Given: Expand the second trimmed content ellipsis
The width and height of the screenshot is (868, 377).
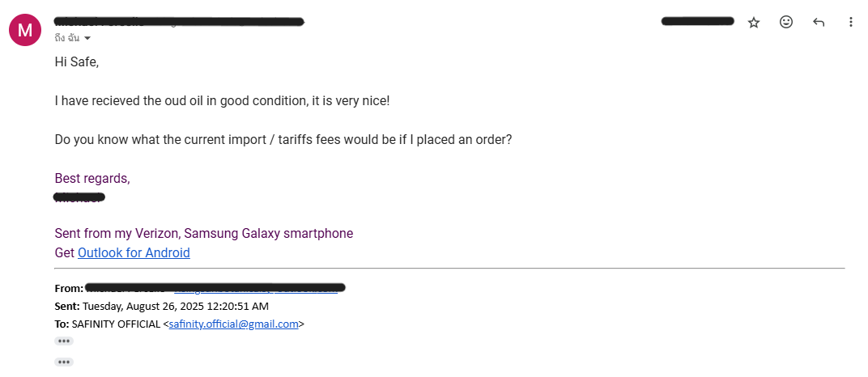Looking at the screenshot, I should click(64, 362).
